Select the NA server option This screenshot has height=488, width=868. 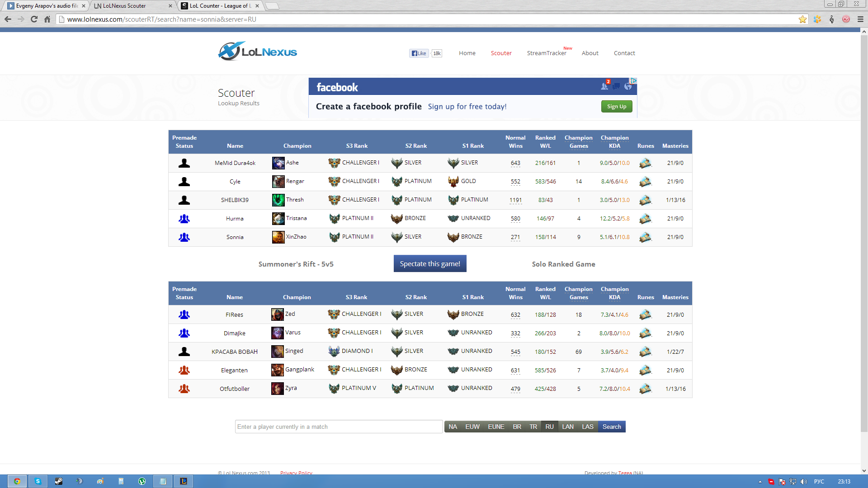[x=453, y=427]
